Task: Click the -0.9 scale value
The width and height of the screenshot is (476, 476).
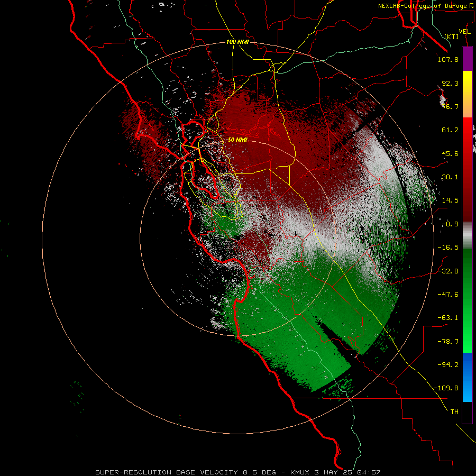Action: 450,224
